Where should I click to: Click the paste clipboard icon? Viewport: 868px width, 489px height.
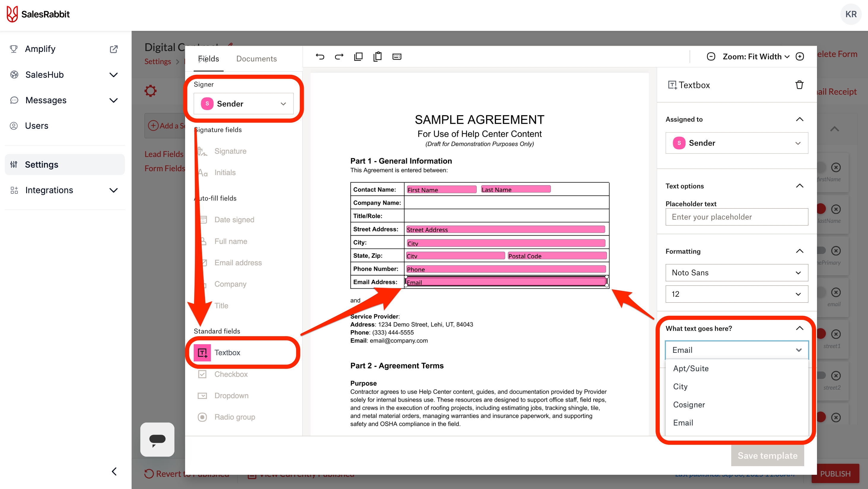[377, 57]
